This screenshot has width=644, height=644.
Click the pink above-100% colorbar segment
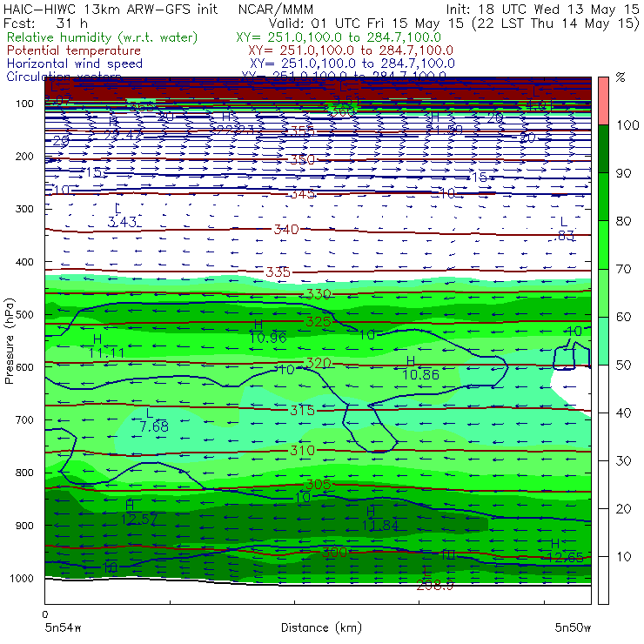coord(603,101)
